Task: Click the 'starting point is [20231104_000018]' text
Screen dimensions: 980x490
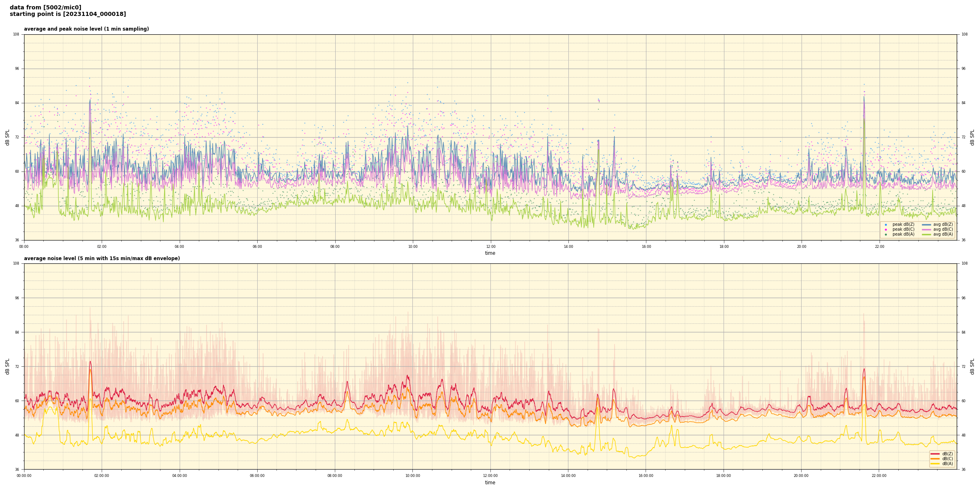Action: 68,14
